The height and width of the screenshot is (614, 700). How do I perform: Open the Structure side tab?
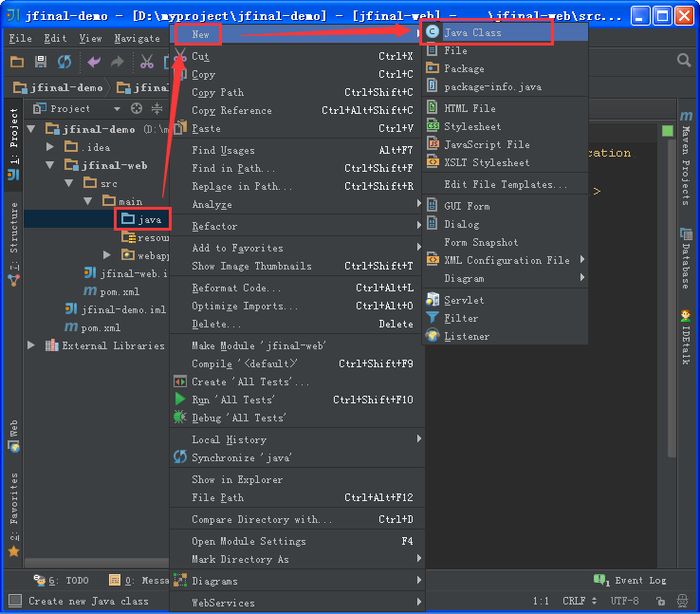coord(14,244)
